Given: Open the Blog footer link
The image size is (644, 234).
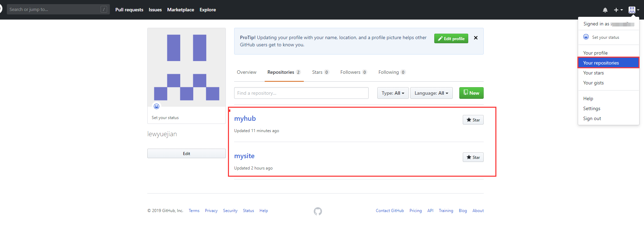Looking at the screenshot, I should pos(463,211).
